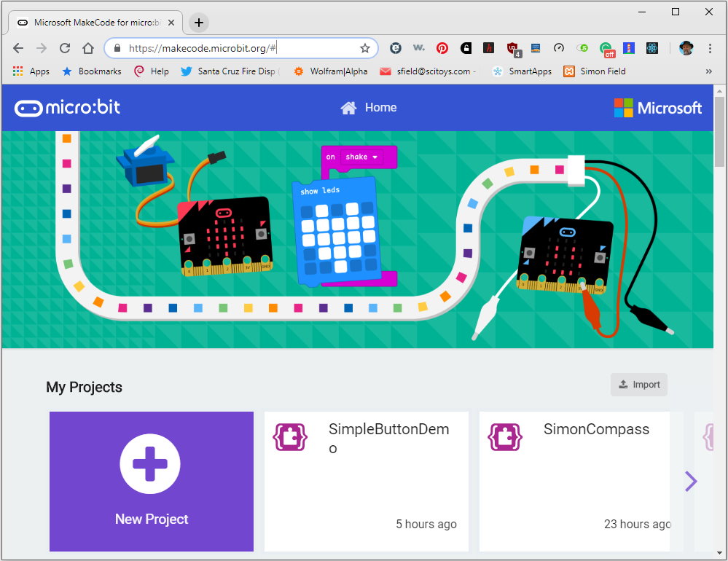Open the Simon Field bookmark
Viewport: 728px width, 561px height.
coord(595,71)
